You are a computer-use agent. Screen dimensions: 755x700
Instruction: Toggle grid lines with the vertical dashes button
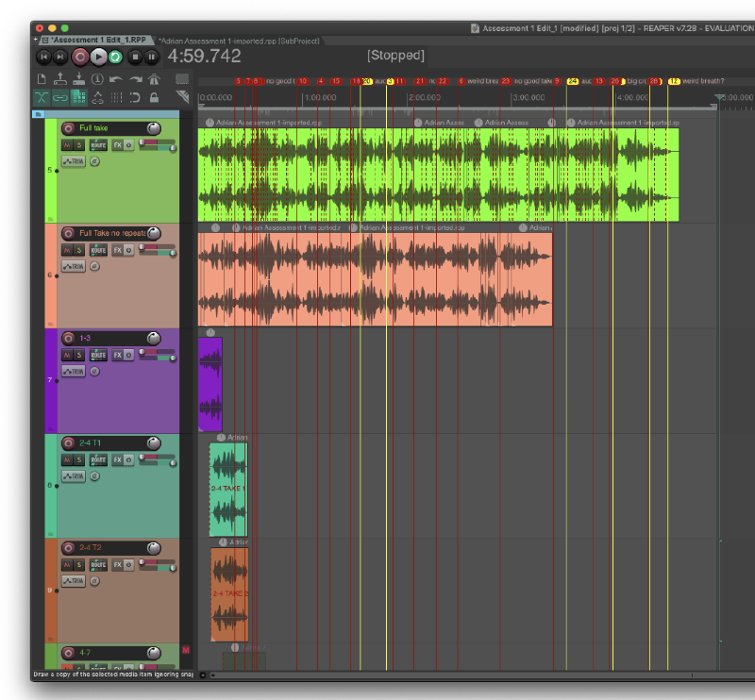pyautogui.click(x=116, y=98)
